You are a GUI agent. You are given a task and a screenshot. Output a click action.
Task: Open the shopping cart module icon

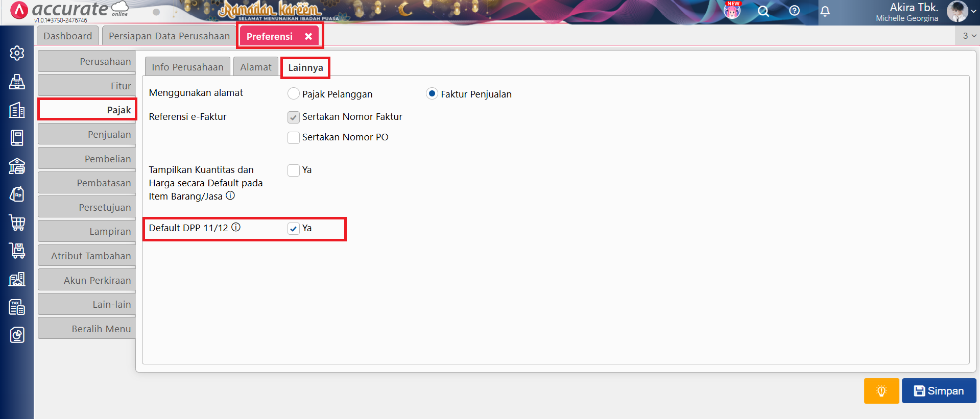pos(17,223)
